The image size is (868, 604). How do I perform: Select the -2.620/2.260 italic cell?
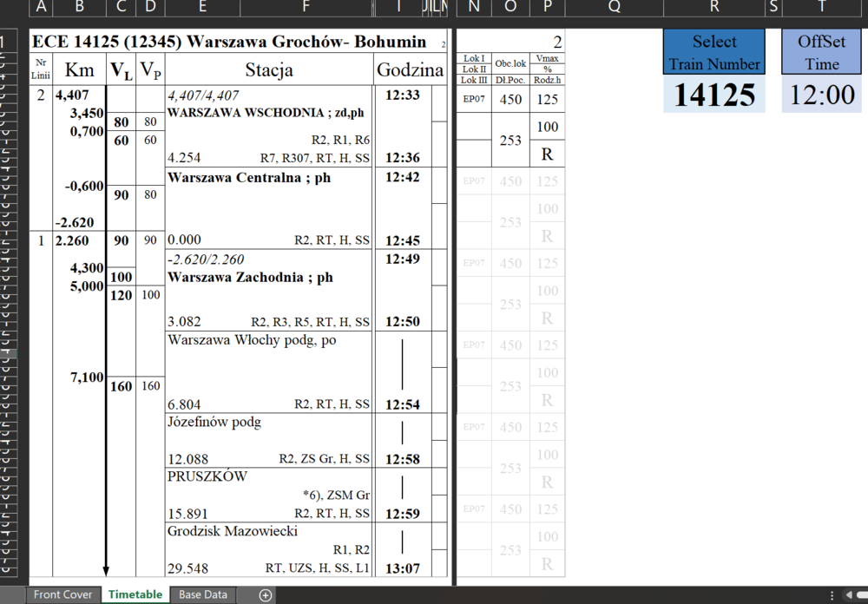[206, 259]
